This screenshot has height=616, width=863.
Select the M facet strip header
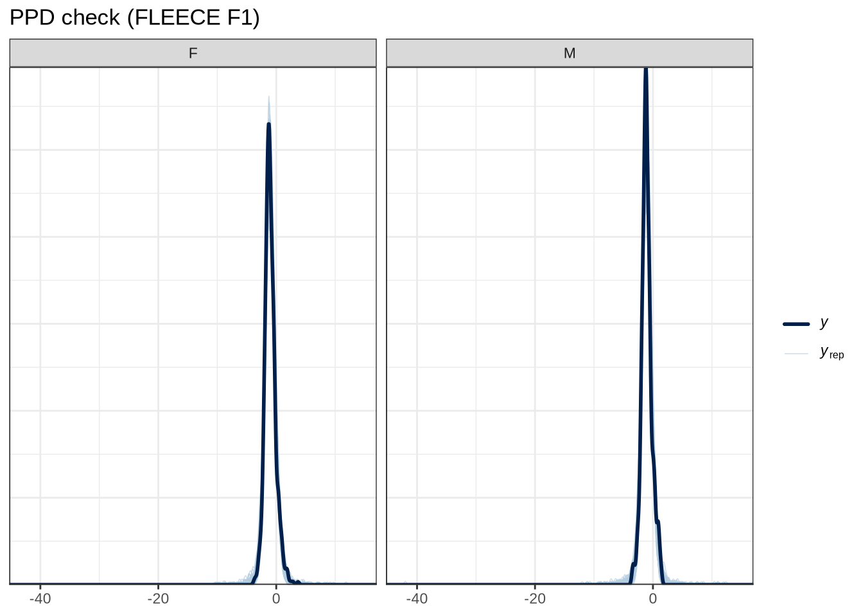[x=569, y=53]
